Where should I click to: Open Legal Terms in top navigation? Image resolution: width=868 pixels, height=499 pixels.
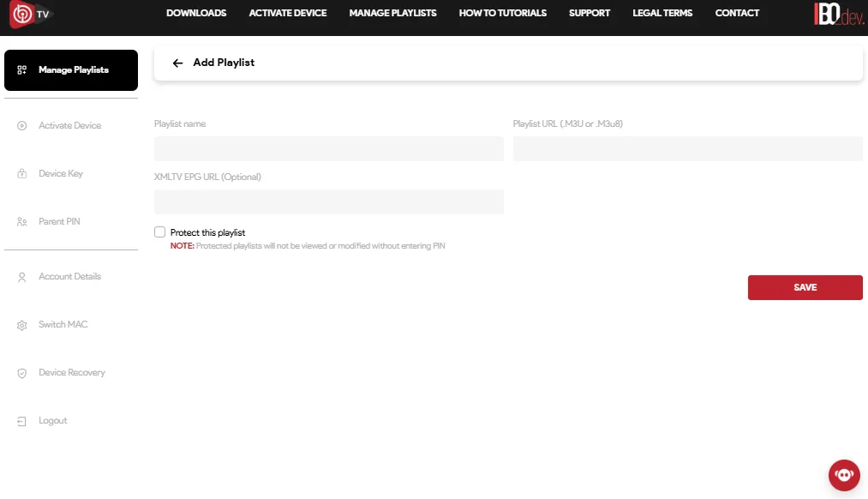tap(662, 13)
